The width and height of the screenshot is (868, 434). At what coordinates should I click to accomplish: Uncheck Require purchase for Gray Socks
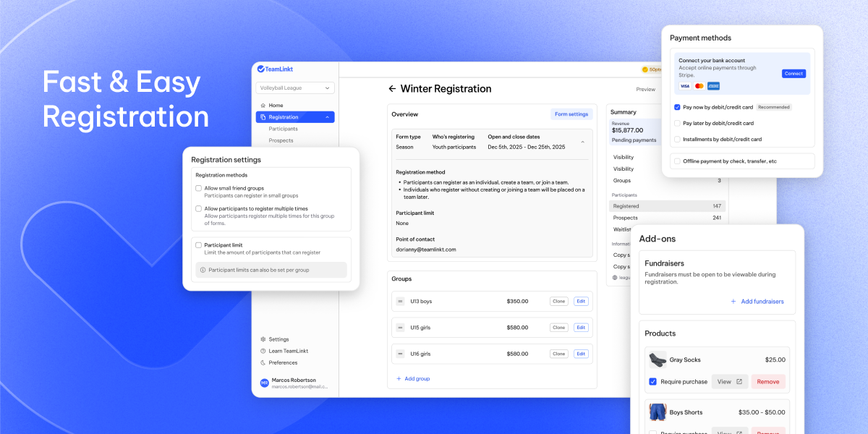coord(653,382)
